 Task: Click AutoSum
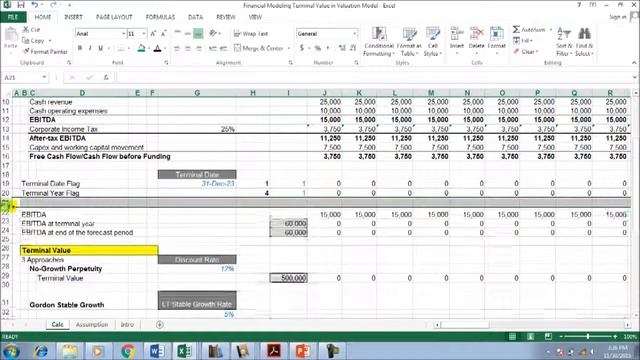click(529, 29)
